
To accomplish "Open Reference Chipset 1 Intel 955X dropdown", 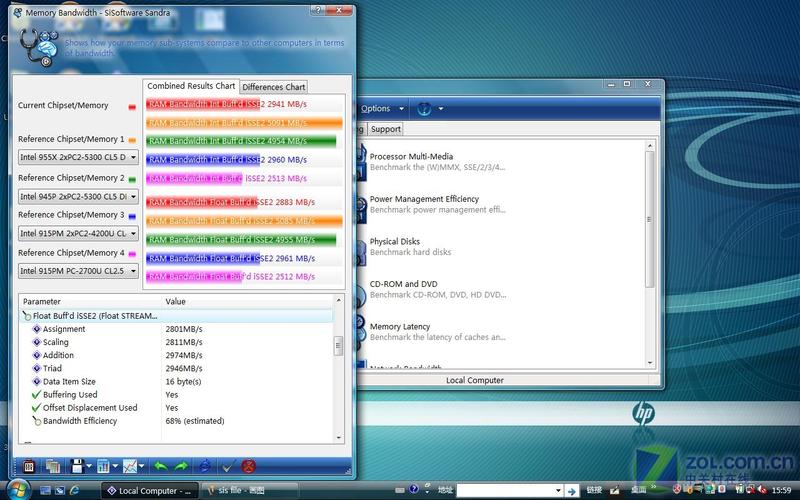I will (78, 157).
